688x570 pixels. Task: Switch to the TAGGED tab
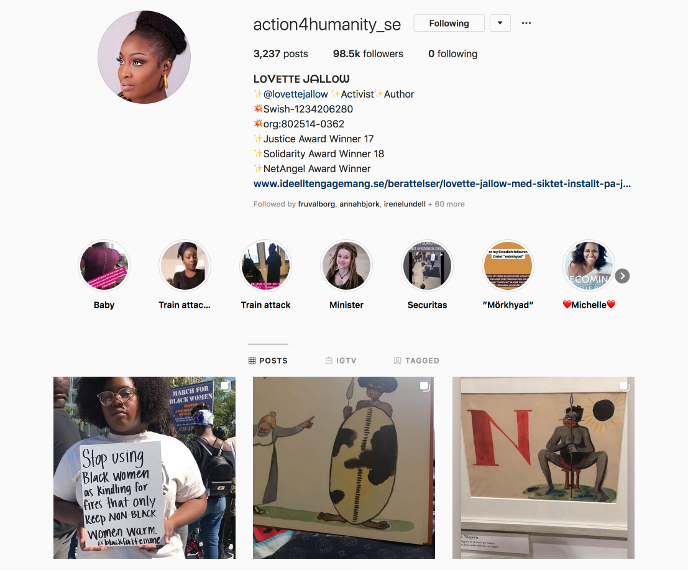[416, 361]
